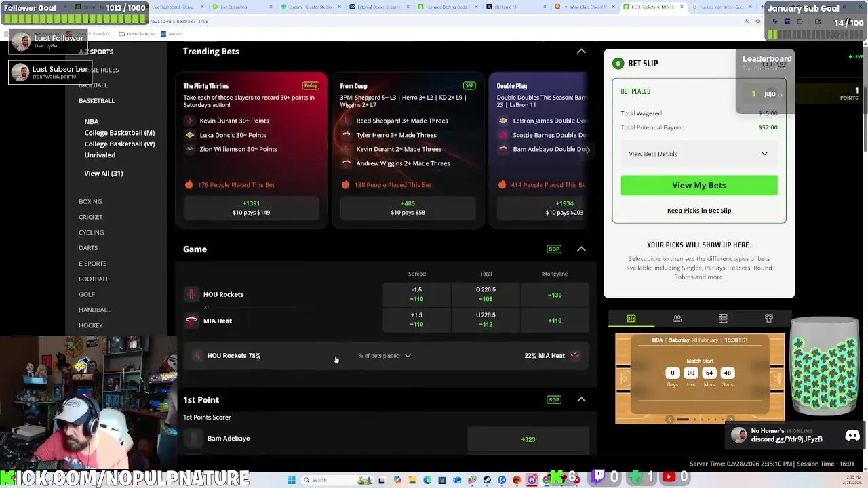Select College Basketball (M)
The width and height of the screenshot is (868, 488).
coord(119,133)
